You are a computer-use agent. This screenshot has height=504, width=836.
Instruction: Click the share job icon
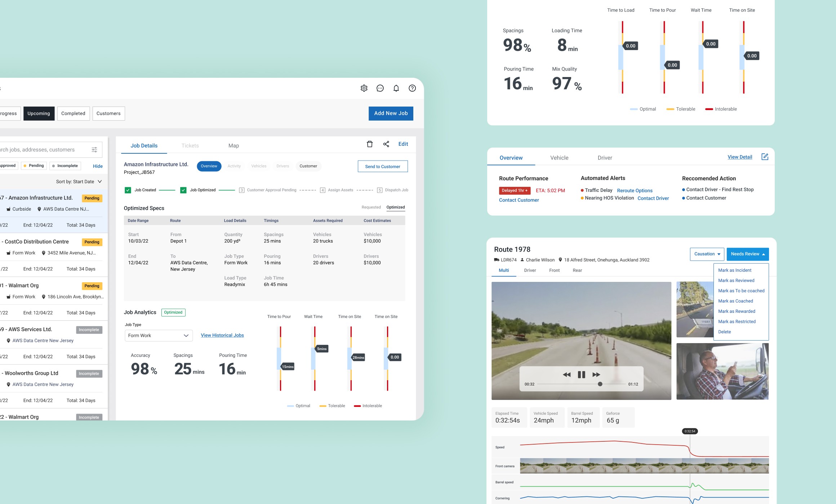tap(386, 144)
